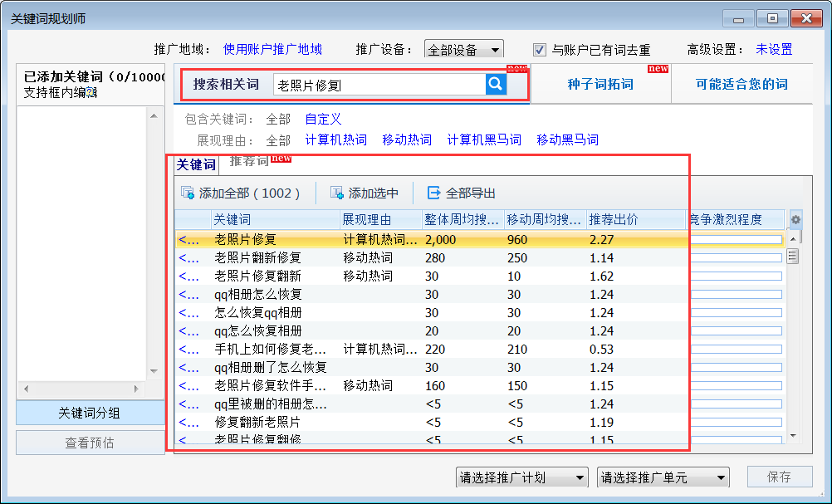
Task: Click the blue search magnifier icon
Action: coord(496,85)
